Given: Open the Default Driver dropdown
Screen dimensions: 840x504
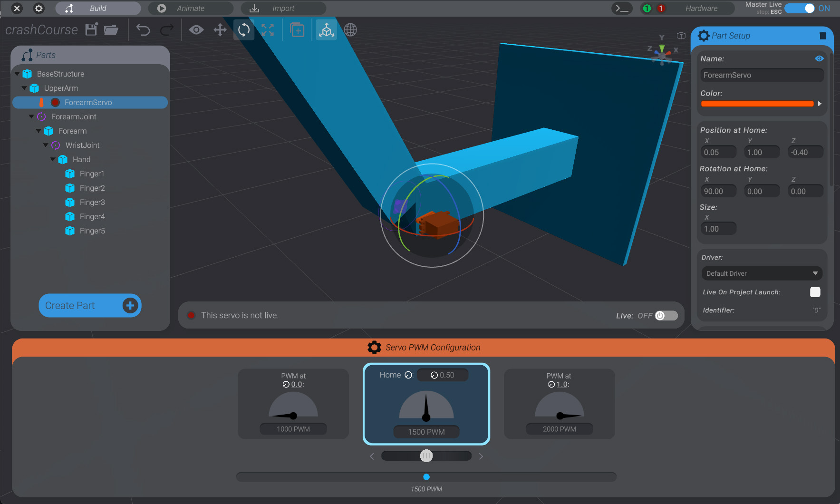Looking at the screenshot, I should (761, 273).
